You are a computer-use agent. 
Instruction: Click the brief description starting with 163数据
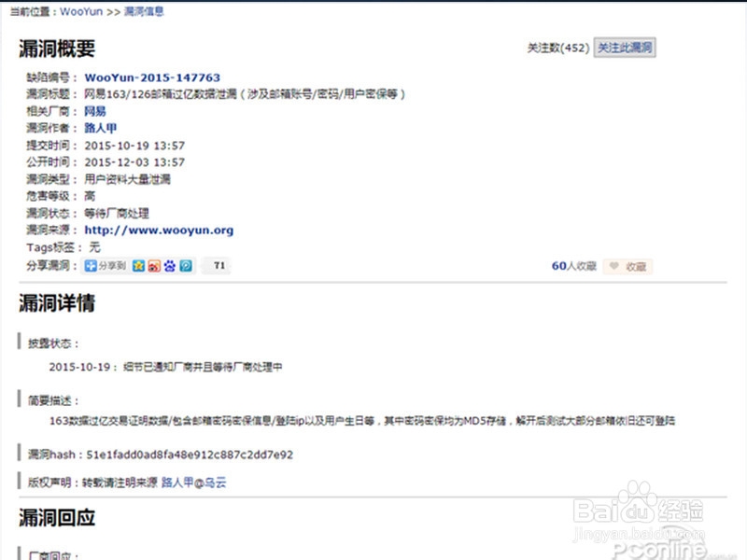(362, 421)
